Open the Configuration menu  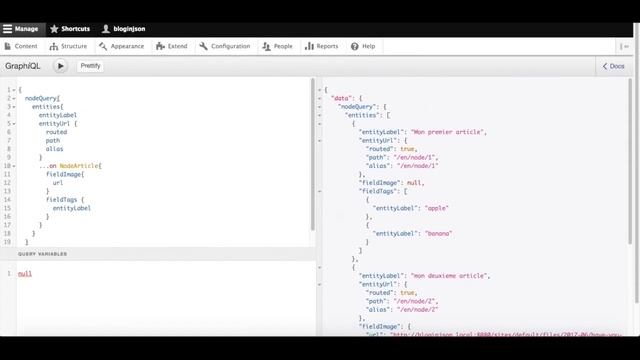[225, 46]
